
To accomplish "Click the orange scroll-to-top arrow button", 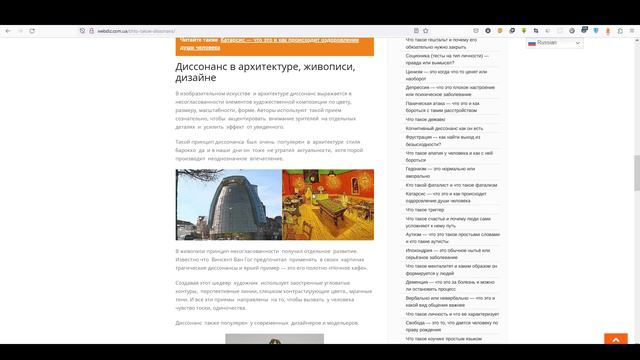I will [616, 339].
